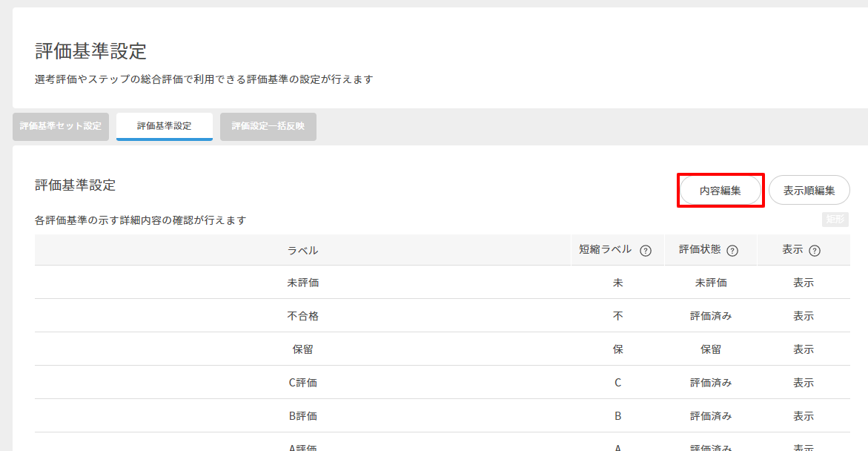Click 表示 value in 不合格 row

pos(804,316)
